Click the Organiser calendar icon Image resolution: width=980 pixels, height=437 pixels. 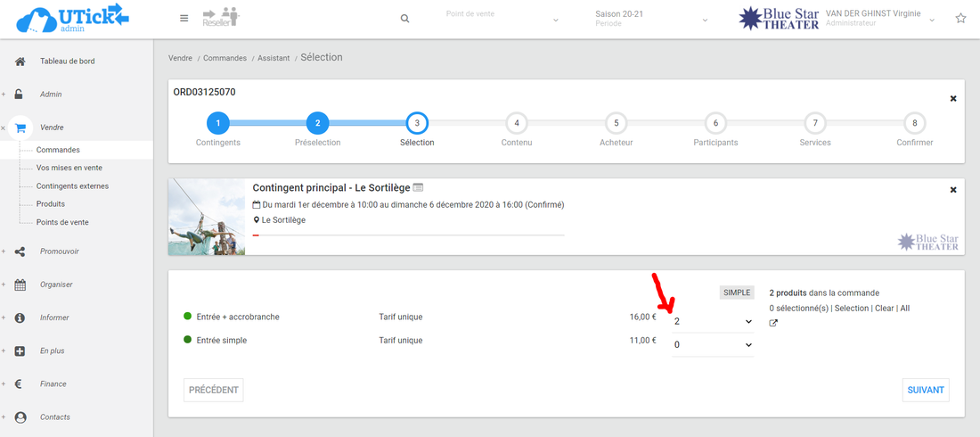pos(20,284)
